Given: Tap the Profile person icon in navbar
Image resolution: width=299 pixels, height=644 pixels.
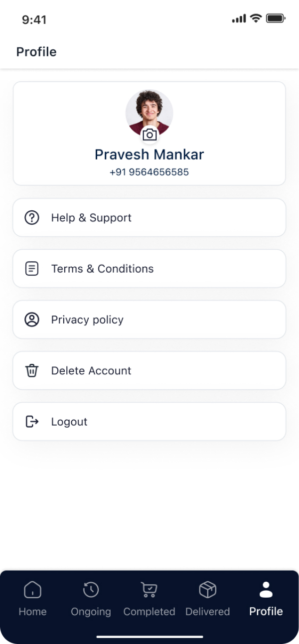Looking at the screenshot, I should [x=266, y=590].
